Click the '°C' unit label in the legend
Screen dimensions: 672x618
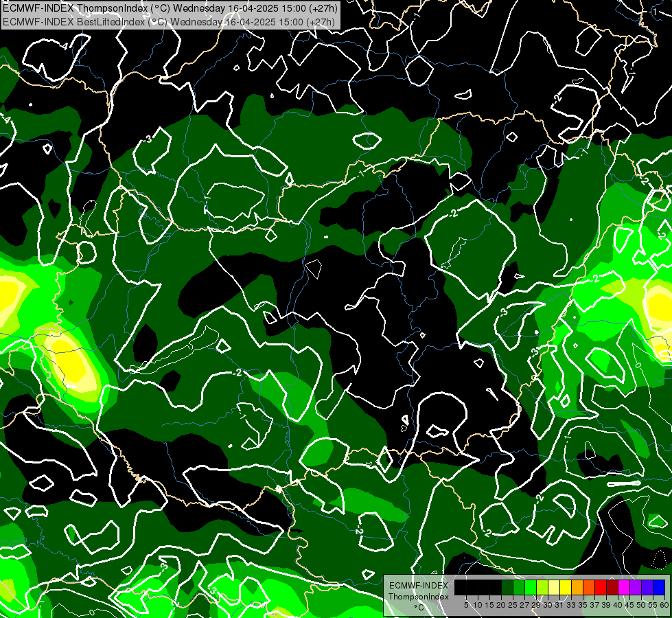[x=419, y=608]
